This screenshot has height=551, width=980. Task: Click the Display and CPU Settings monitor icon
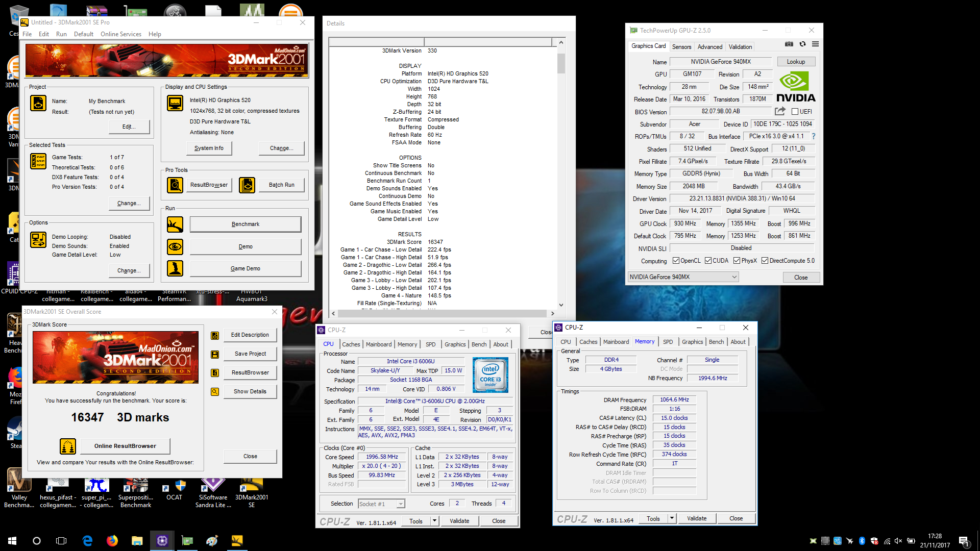coord(175,104)
